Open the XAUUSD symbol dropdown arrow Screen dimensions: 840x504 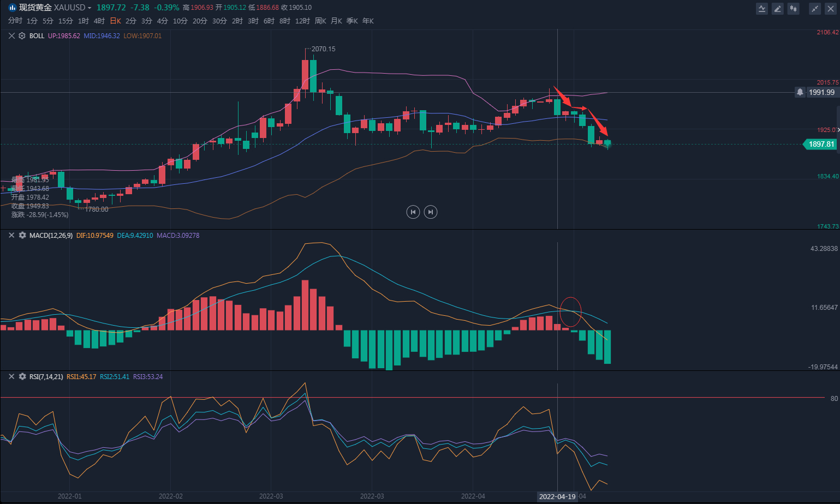90,8
